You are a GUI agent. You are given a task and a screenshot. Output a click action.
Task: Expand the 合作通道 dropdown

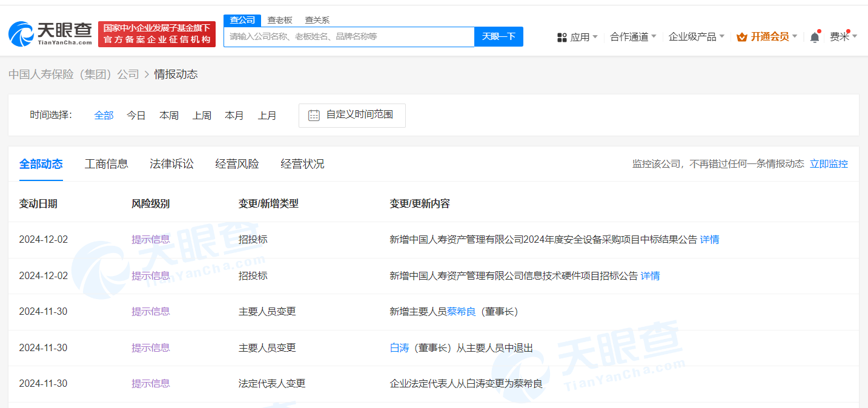pos(633,36)
